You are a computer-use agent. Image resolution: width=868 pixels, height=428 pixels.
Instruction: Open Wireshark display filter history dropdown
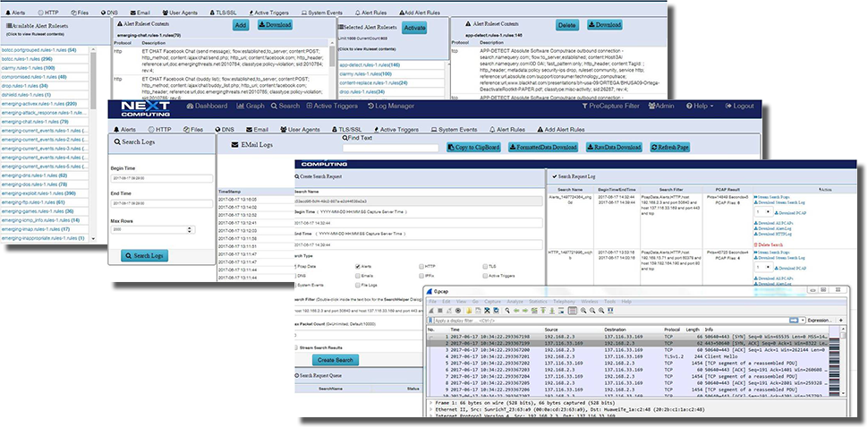[803, 320]
